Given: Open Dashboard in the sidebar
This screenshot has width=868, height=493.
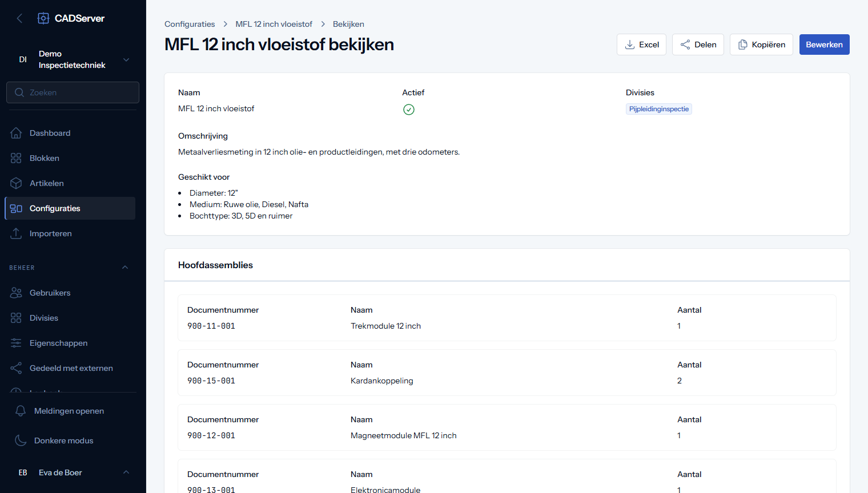Looking at the screenshot, I should click(x=70, y=133).
